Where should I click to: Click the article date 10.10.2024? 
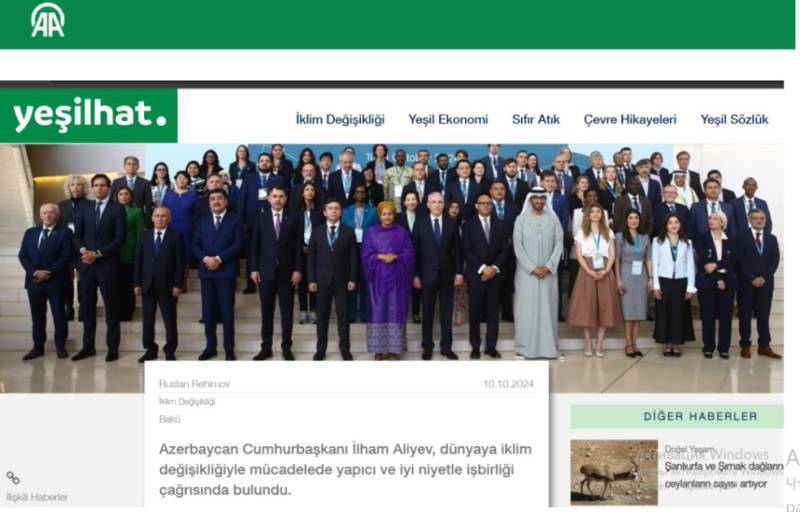508,384
